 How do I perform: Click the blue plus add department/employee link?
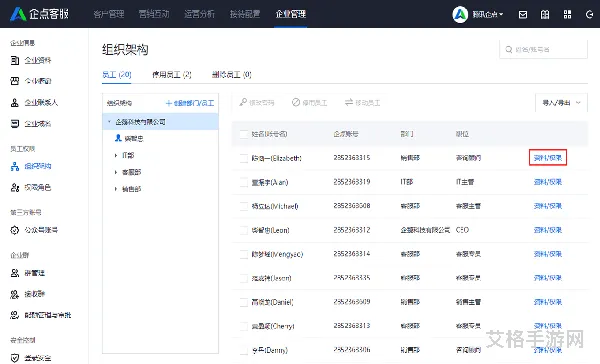click(x=190, y=103)
